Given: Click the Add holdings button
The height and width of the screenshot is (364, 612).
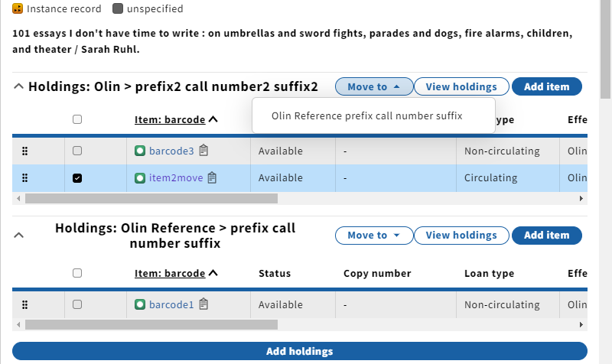Looking at the screenshot, I should 300,351.
